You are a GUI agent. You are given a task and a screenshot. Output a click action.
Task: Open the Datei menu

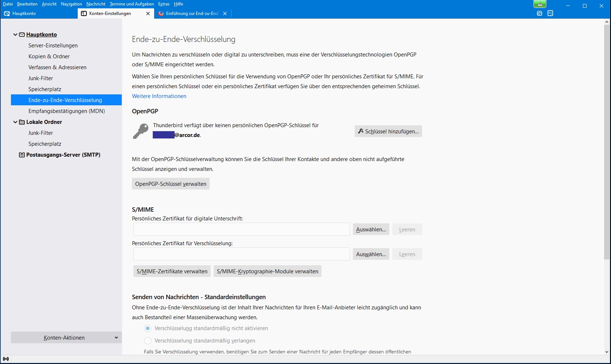pos(8,4)
